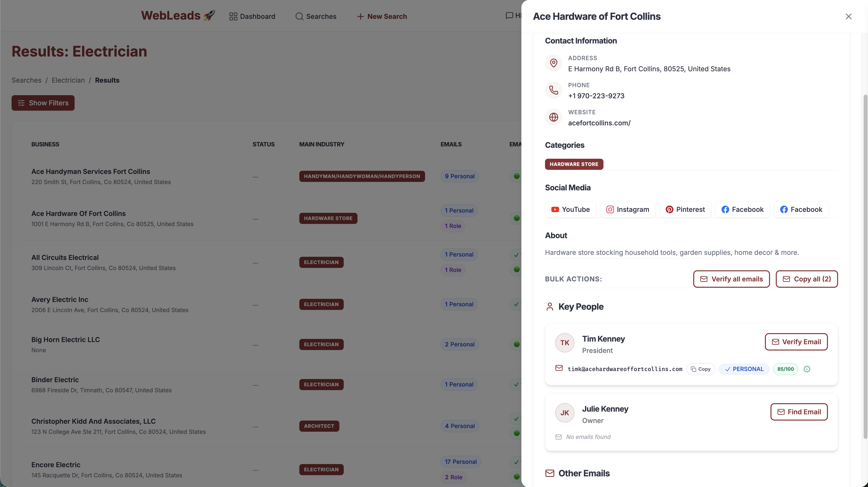This screenshot has height=487, width=868.
Task: Click Verify all emails bulk action
Action: tap(731, 279)
